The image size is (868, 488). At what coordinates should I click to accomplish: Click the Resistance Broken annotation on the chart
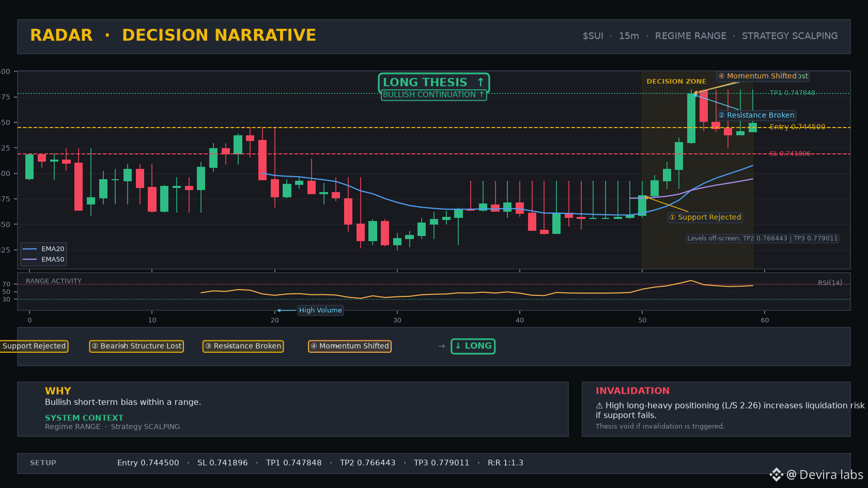[756, 115]
